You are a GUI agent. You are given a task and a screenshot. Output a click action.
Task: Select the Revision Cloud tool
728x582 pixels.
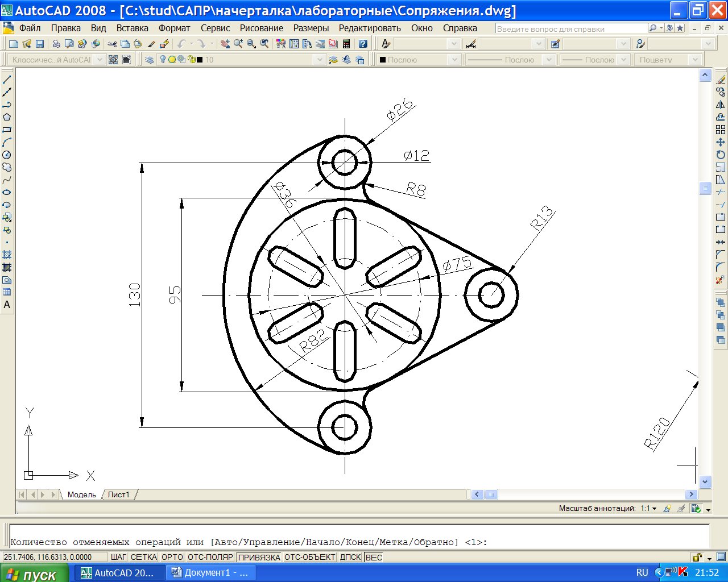[7, 167]
